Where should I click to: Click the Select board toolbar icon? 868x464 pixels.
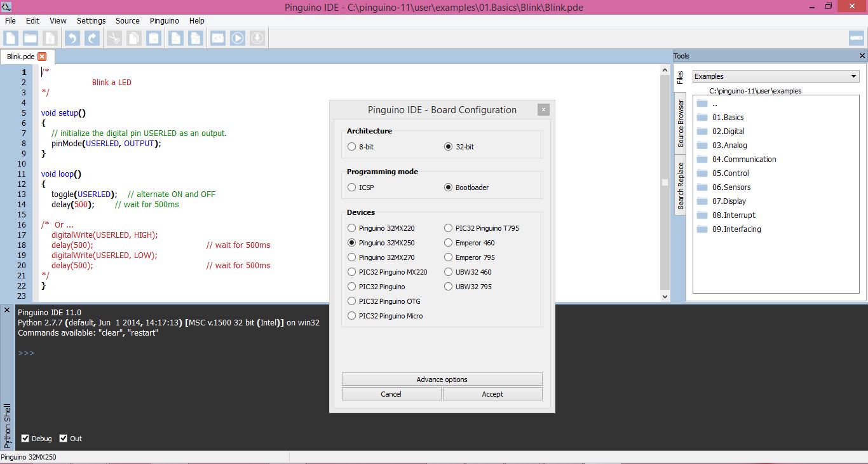click(218, 38)
